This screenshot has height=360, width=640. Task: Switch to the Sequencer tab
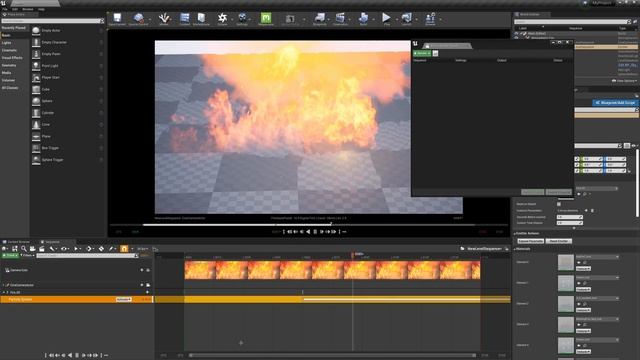coord(52,242)
